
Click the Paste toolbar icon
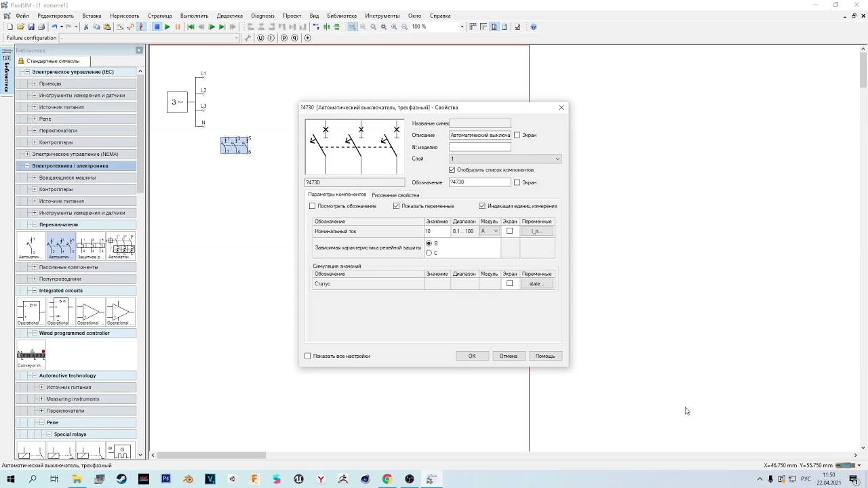(107, 27)
